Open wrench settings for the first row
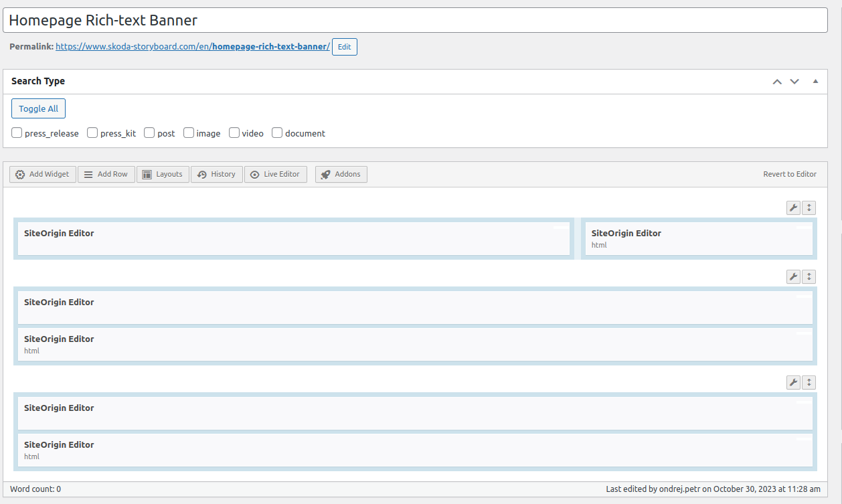 (793, 207)
